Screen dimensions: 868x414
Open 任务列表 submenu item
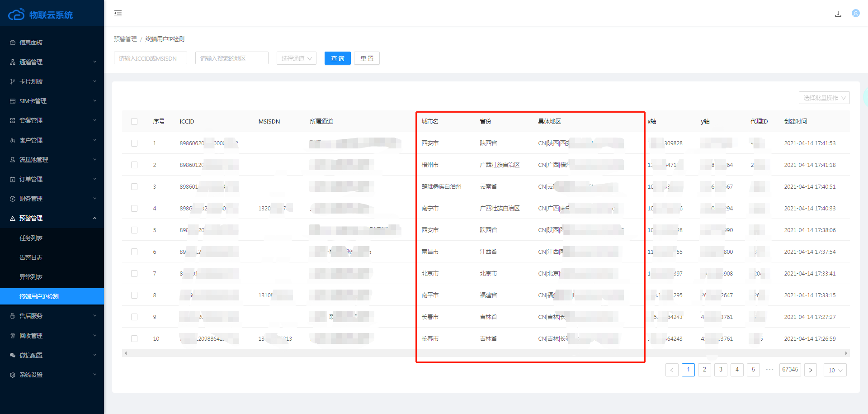click(x=52, y=238)
